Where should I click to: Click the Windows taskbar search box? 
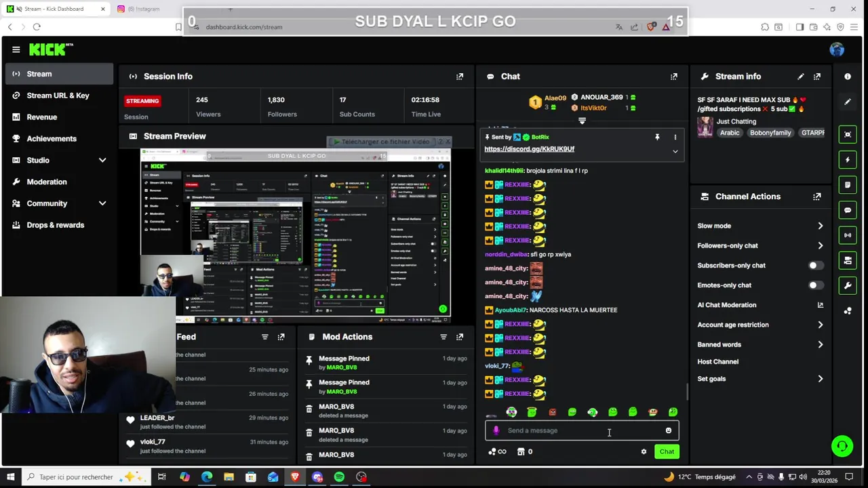(x=85, y=477)
